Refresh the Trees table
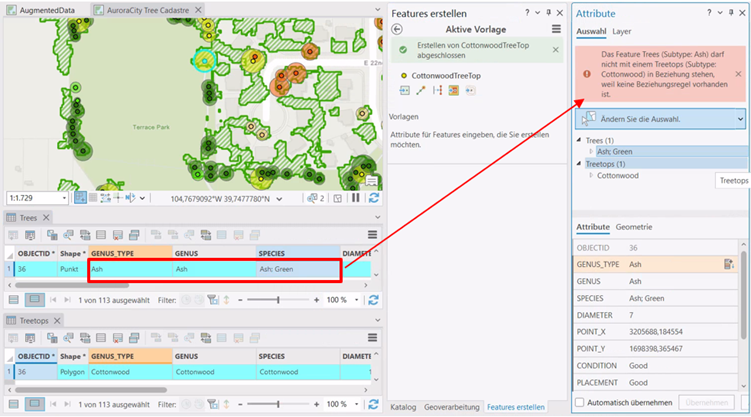This screenshot has width=751, height=417. coord(374,300)
